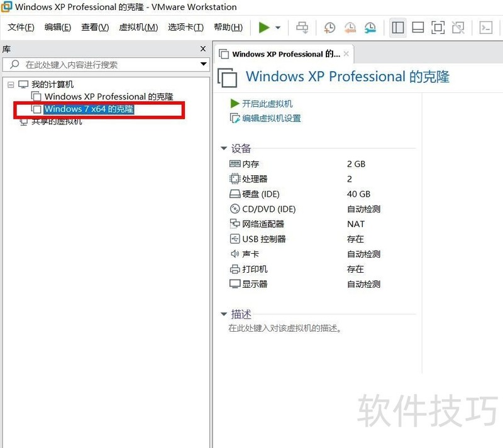Image resolution: width=503 pixels, height=448 pixels.
Task: Select the 打印机 printer device icon
Action: [233, 269]
